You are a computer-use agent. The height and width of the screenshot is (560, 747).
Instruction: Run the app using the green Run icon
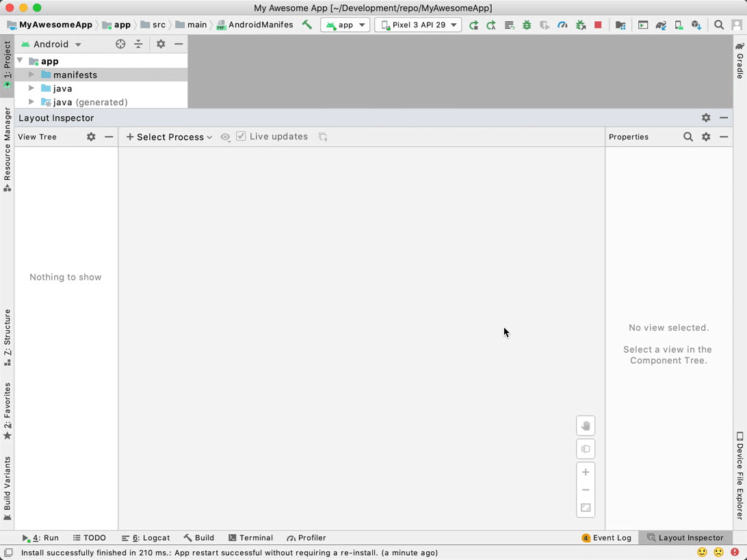point(473,25)
